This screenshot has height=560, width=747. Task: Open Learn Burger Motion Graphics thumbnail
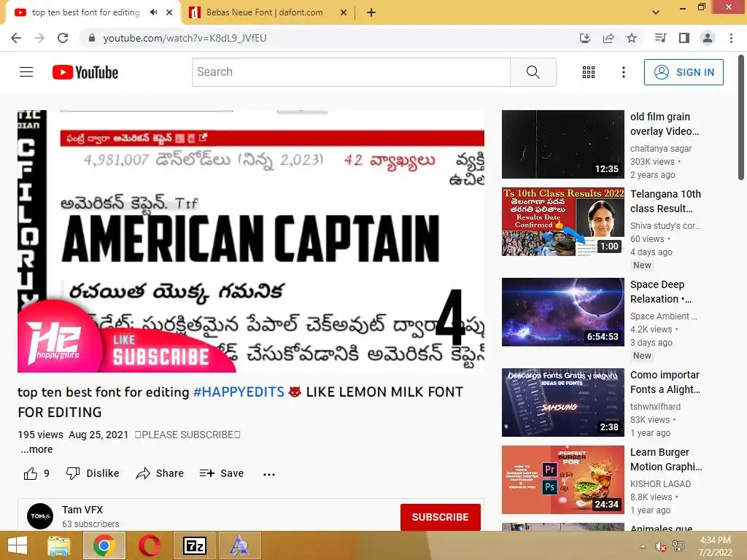(x=562, y=480)
